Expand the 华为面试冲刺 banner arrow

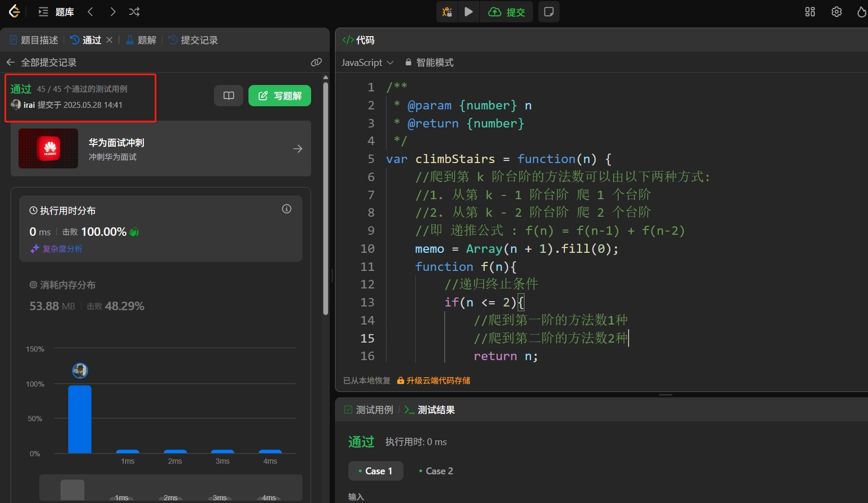coord(298,149)
